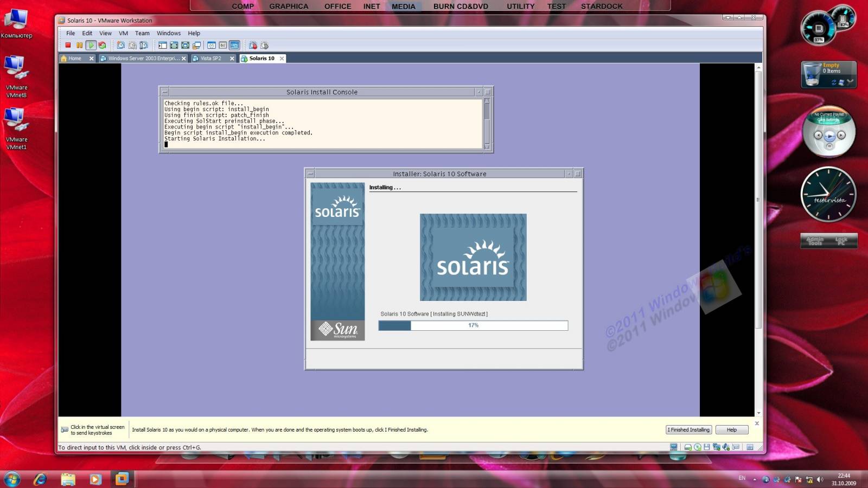Open the VM menu
The height and width of the screenshot is (488, 868).
(x=123, y=33)
